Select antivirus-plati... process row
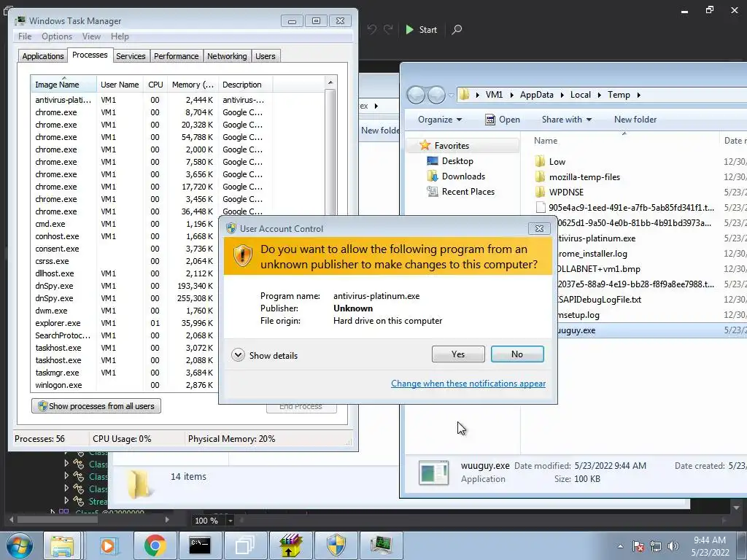747x560 pixels. point(152,100)
